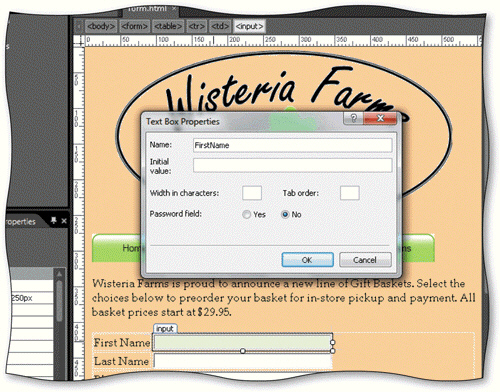Click the right-side resize handle of First Name box
The width and height of the screenshot is (500, 392).
(x=332, y=342)
